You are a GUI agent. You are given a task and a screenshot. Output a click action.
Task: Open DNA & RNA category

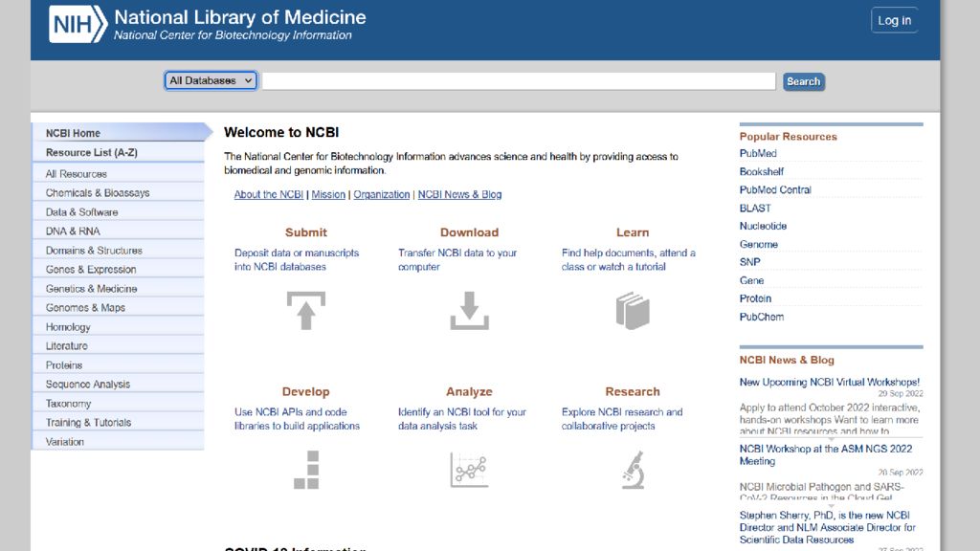[119, 231]
